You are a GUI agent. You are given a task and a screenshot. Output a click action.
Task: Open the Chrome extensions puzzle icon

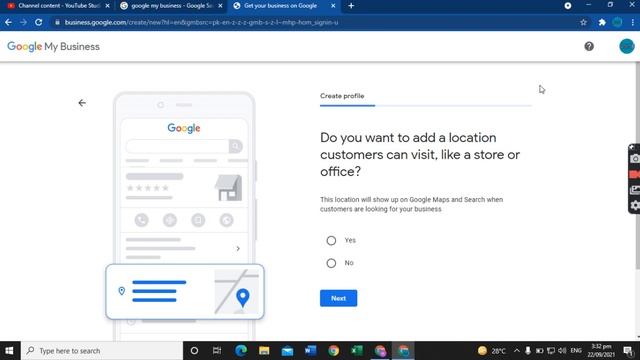pyautogui.click(x=602, y=22)
